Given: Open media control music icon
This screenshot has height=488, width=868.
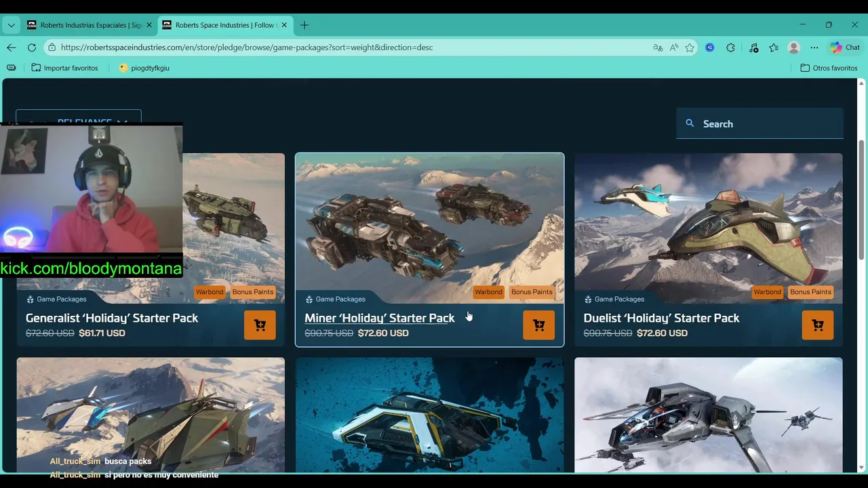Looking at the screenshot, I should tap(754, 47).
